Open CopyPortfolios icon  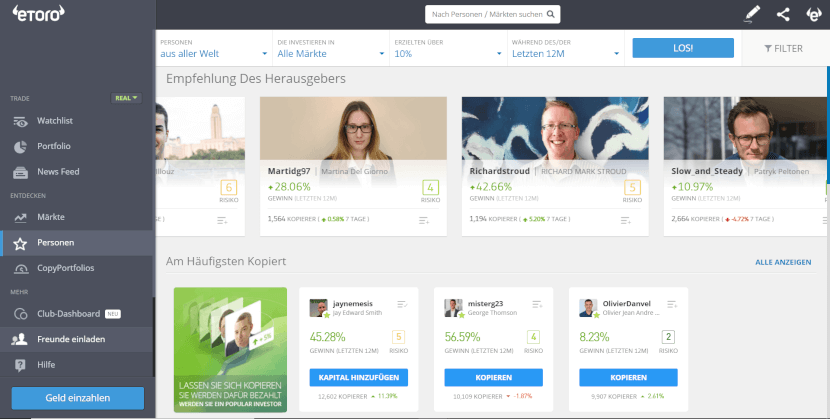(x=21, y=269)
